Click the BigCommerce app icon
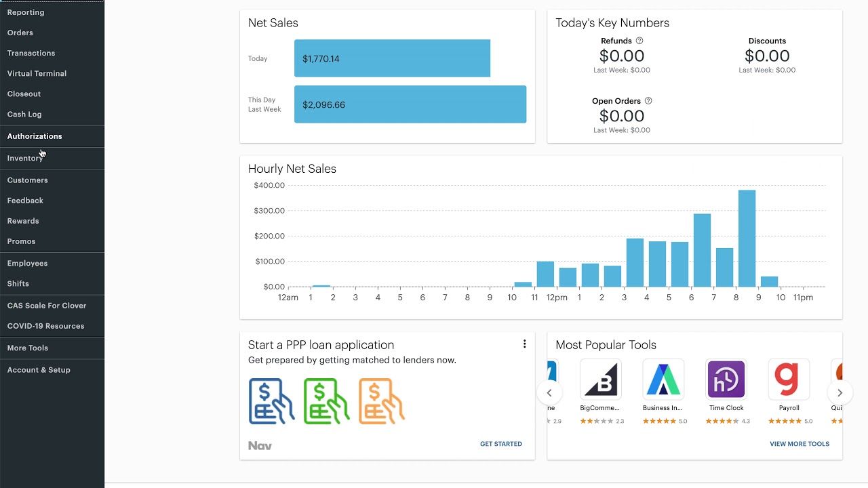Viewport: 868px width, 488px height. (x=601, y=380)
